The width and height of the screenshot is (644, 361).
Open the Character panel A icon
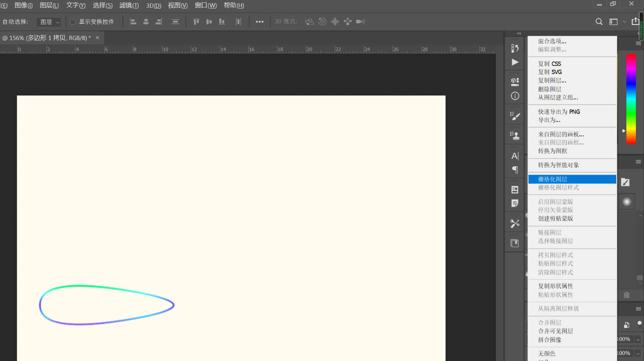pyautogui.click(x=515, y=156)
